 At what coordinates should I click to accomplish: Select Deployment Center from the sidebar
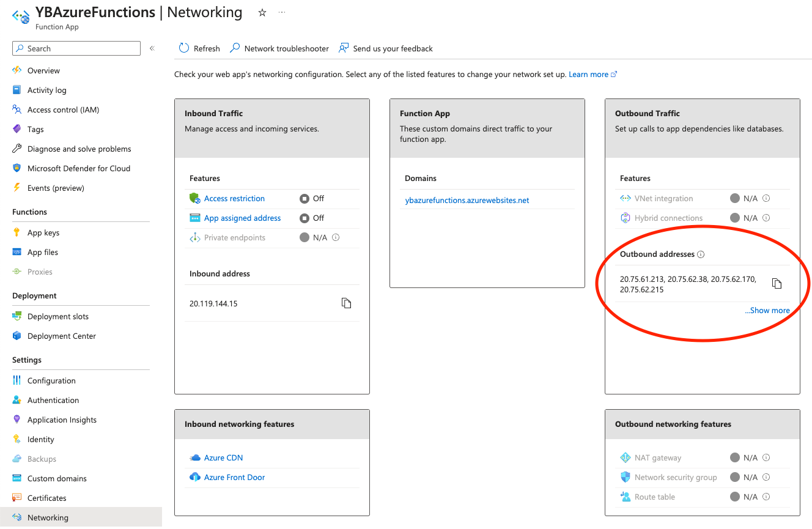pyautogui.click(x=61, y=336)
